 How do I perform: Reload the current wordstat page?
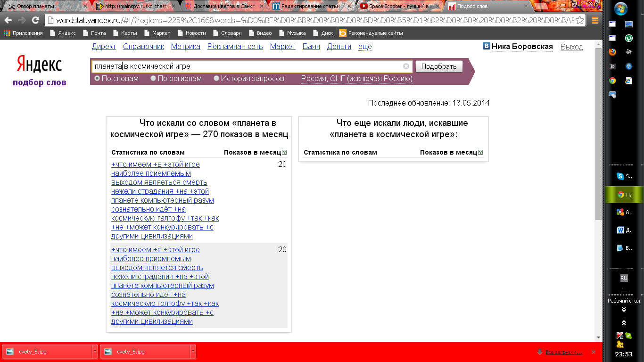(x=35, y=20)
